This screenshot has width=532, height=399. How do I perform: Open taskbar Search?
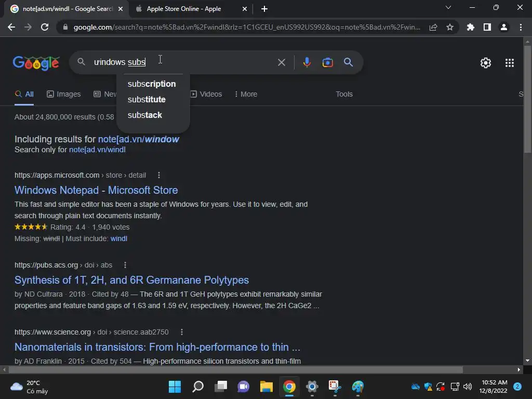point(198,387)
